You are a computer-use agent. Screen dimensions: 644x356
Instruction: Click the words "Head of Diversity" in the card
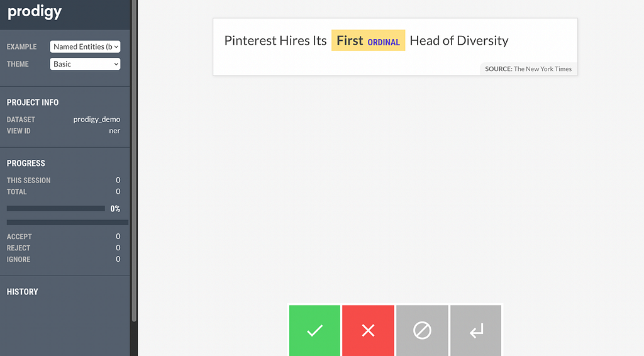click(x=459, y=41)
